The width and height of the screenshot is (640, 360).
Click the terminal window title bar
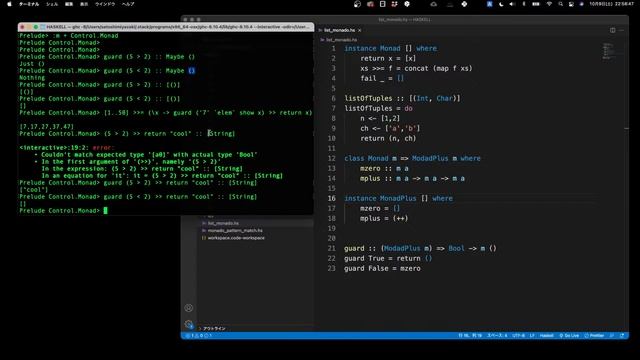click(166, 27)
